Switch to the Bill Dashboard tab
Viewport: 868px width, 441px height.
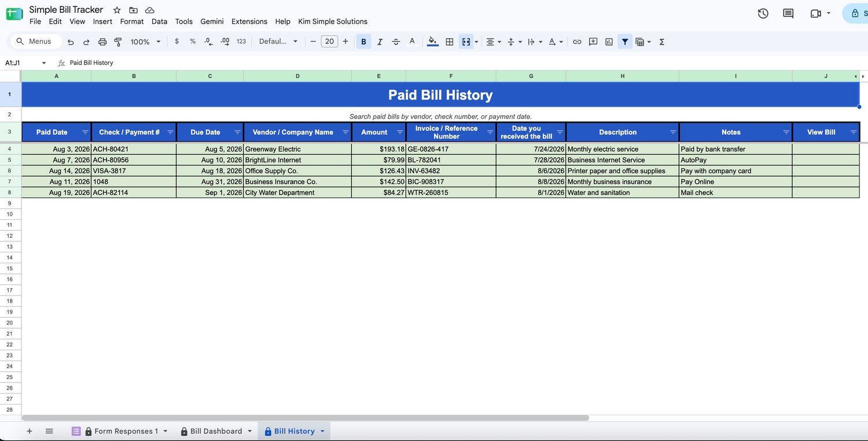(216, 431)
